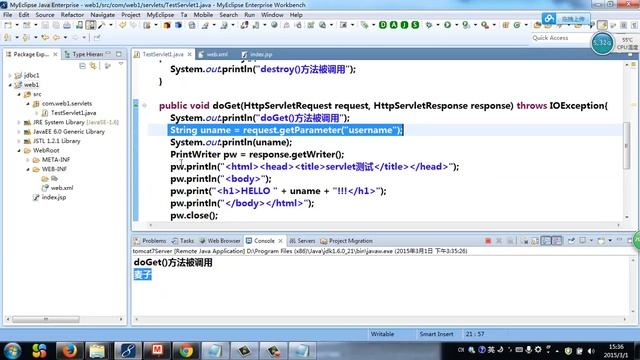Switch to the Problems tab
Viewport: 640px width, 360px height.
(150, 241)
